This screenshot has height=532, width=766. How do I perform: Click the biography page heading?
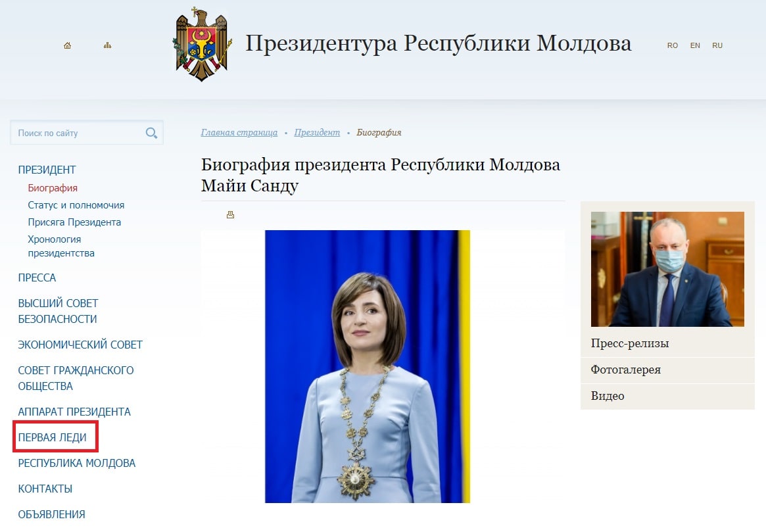pos(381,175)
